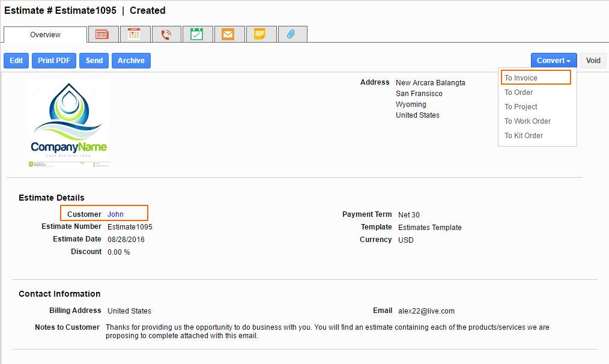Void the estimate

(593, 61)
